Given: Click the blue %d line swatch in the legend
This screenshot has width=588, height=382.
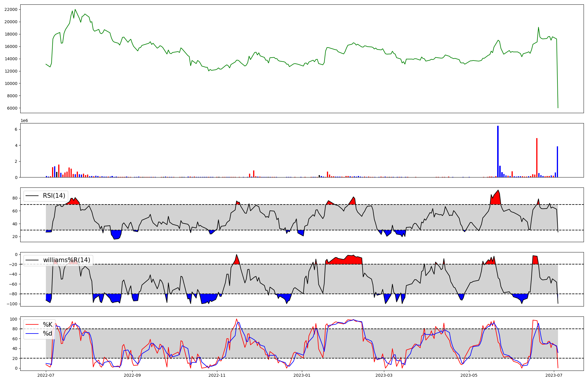Looking at the screenshot, I should pos(32,334).
